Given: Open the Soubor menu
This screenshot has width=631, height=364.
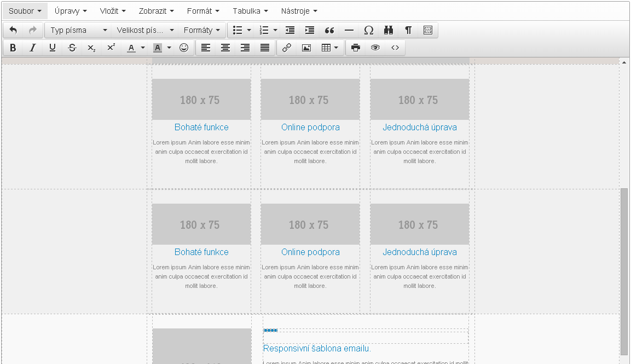Looking at the screenshot, I should tap(25, 11).
